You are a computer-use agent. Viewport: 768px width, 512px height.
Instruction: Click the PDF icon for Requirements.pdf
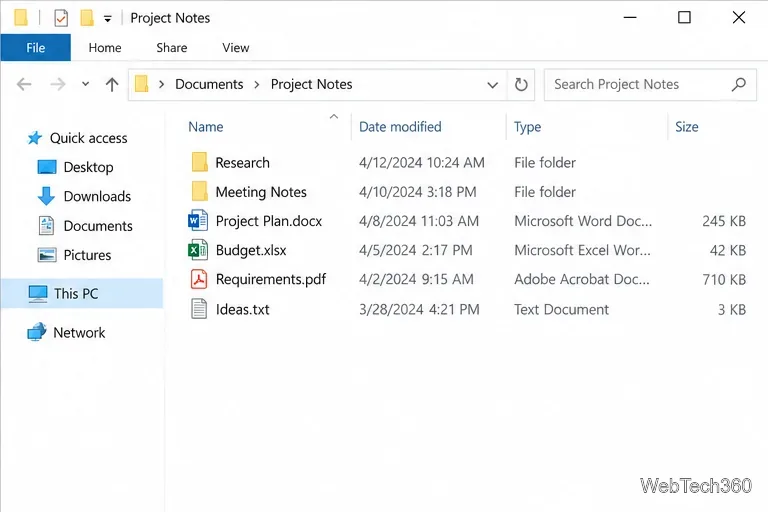[199, 279]
